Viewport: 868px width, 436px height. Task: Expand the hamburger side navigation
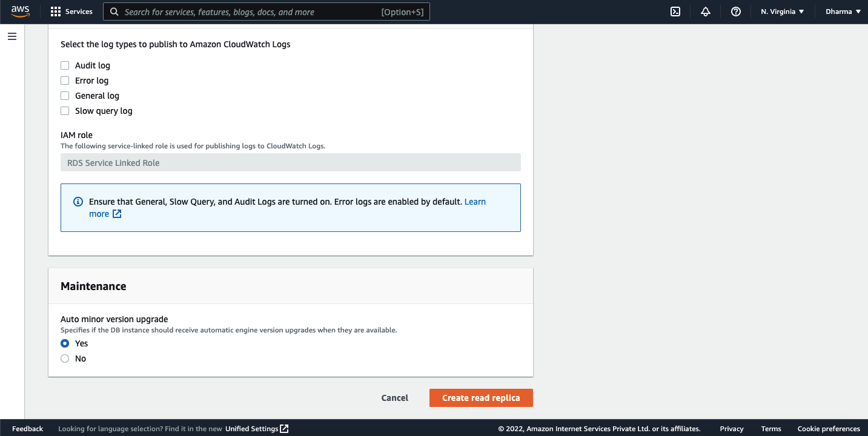[12, 36]
